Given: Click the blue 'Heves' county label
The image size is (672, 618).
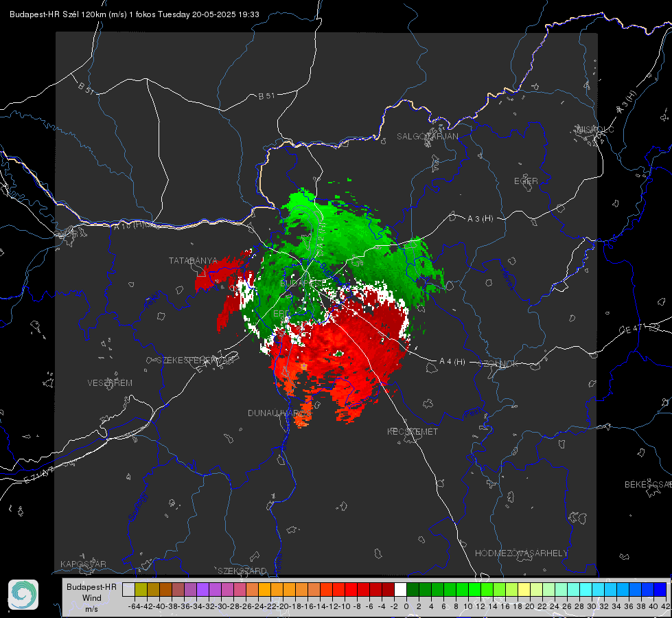Looking at the screenshot, I should pos(507,279).
